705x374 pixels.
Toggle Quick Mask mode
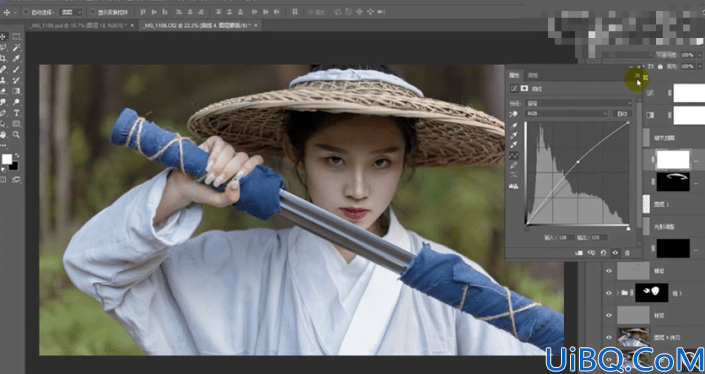[x=3, y=180]
